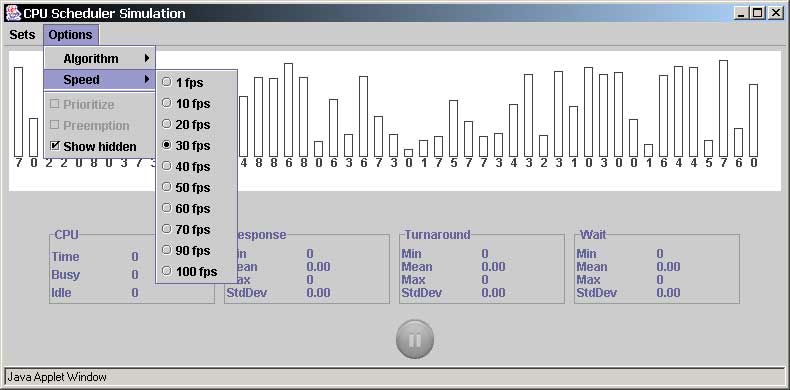Click the Java applet icon in the title bar
Image resolution: width=790 pixels, height=390 pixels.
click(x=13, y=13)
